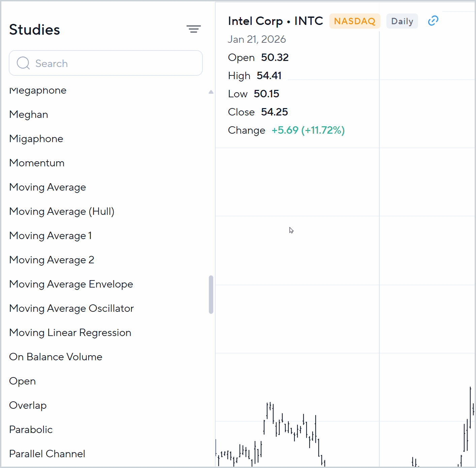Add the Moving Average (Hull) study
Image resolution: width=476 pixels, height=468 pixels.
pos(62,211)
